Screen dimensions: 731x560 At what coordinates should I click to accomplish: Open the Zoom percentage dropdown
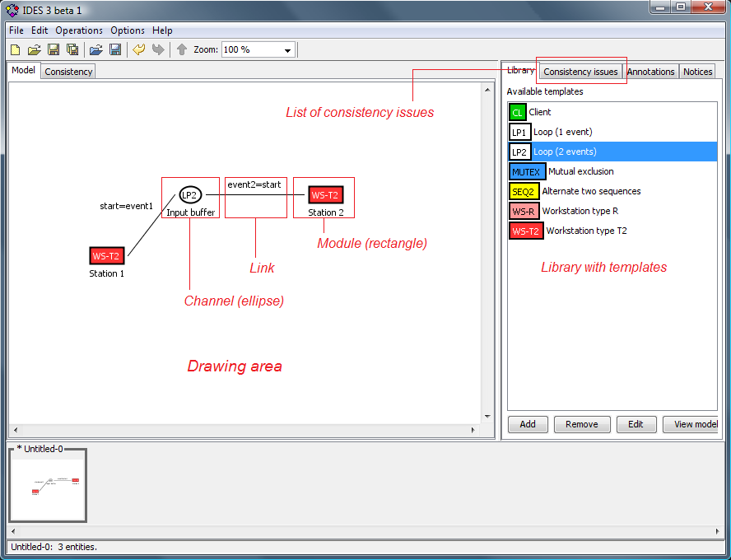click(287, 50)
